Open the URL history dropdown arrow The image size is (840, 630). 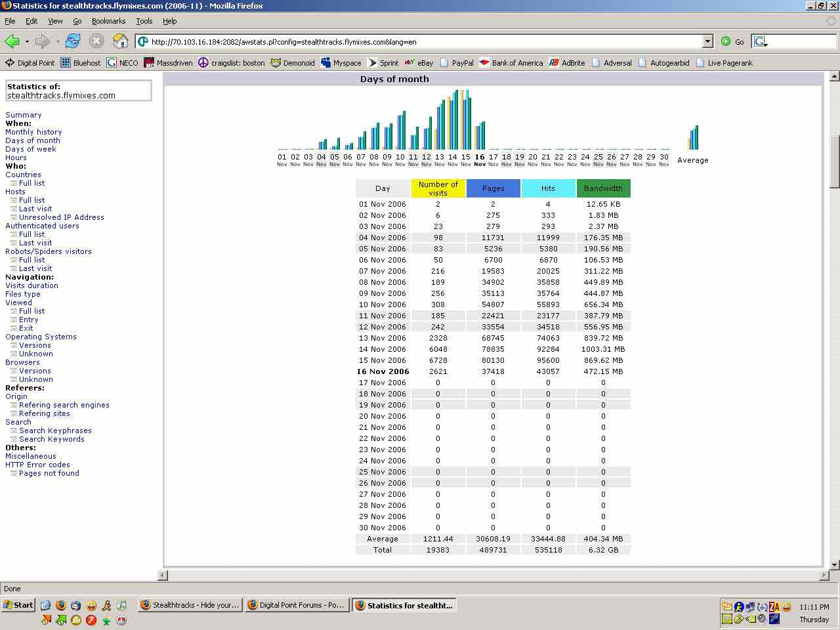pos(707,42)
